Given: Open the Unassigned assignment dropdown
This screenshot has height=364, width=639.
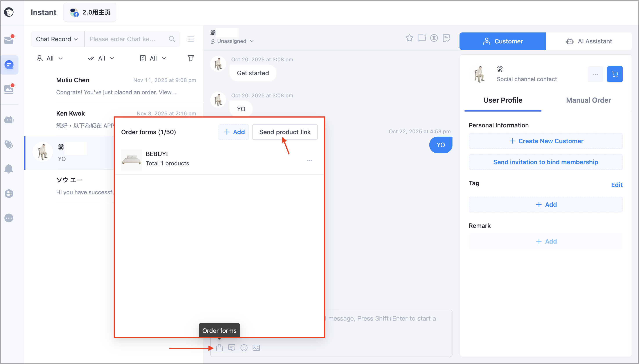Looking at the screenshot, I should click(x=232, y=41).
